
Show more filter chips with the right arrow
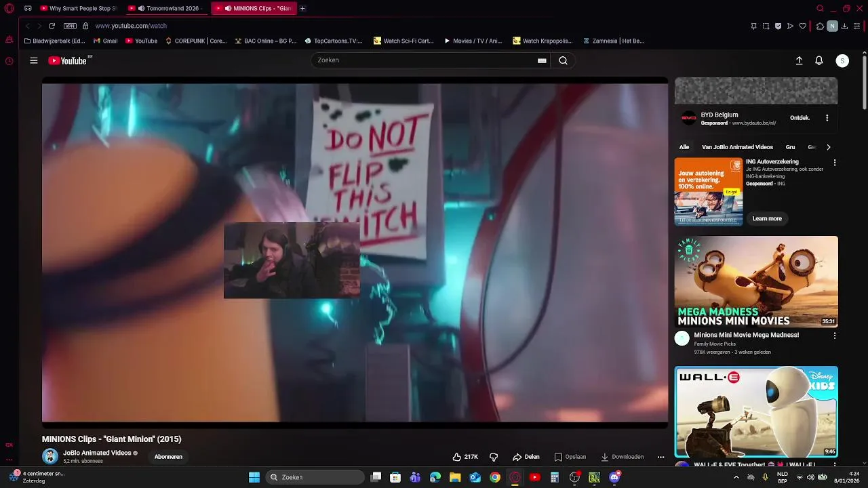[x=828, y=147]
